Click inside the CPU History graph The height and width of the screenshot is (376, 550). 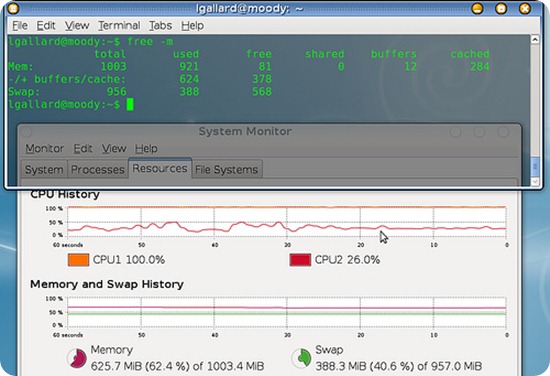click(x=287, y=223)
